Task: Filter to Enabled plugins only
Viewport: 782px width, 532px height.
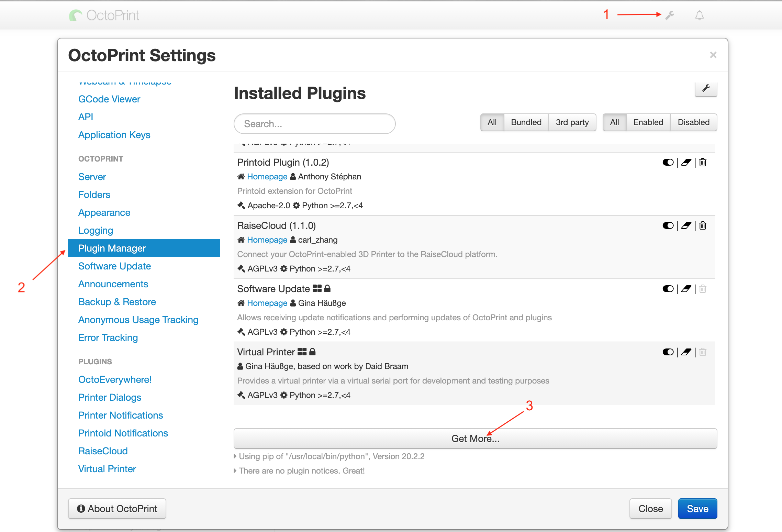Action: click(648, 122)
